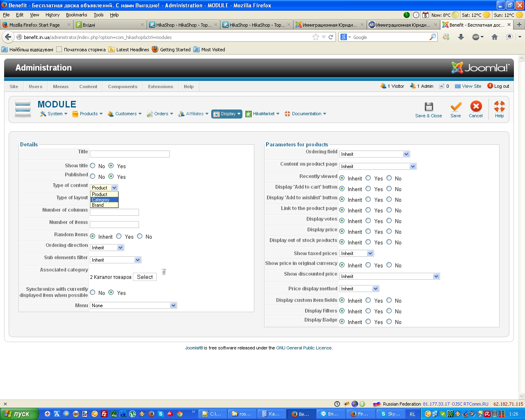Click the Firefox Home icon
Image resolution: width=525 pixels, height=420 pixels.
[x=495, y=37]
